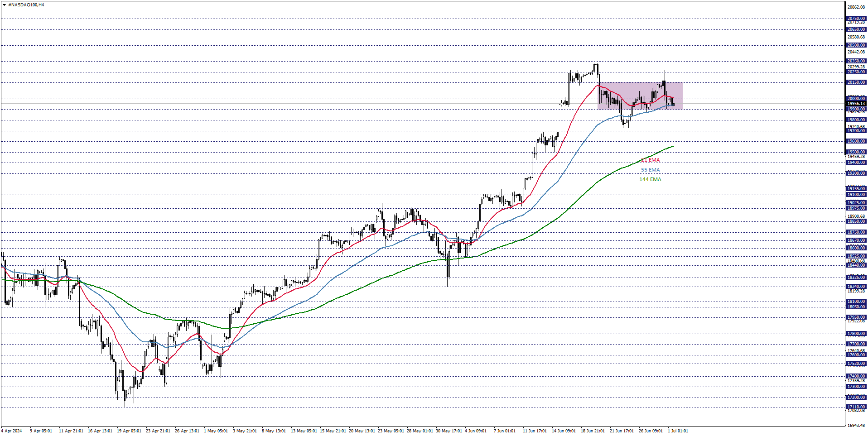
Task: Click the 19600.00 price level label
Action: 856,141
